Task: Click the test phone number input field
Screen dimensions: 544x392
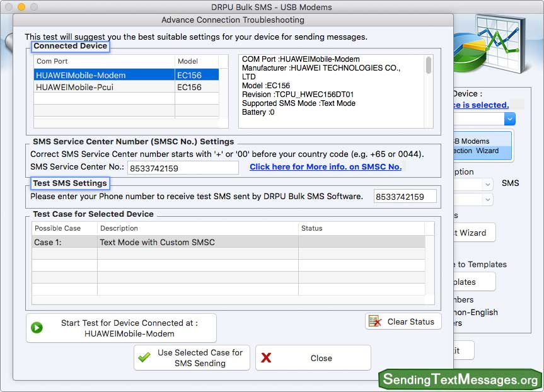Action: (405, 197)
